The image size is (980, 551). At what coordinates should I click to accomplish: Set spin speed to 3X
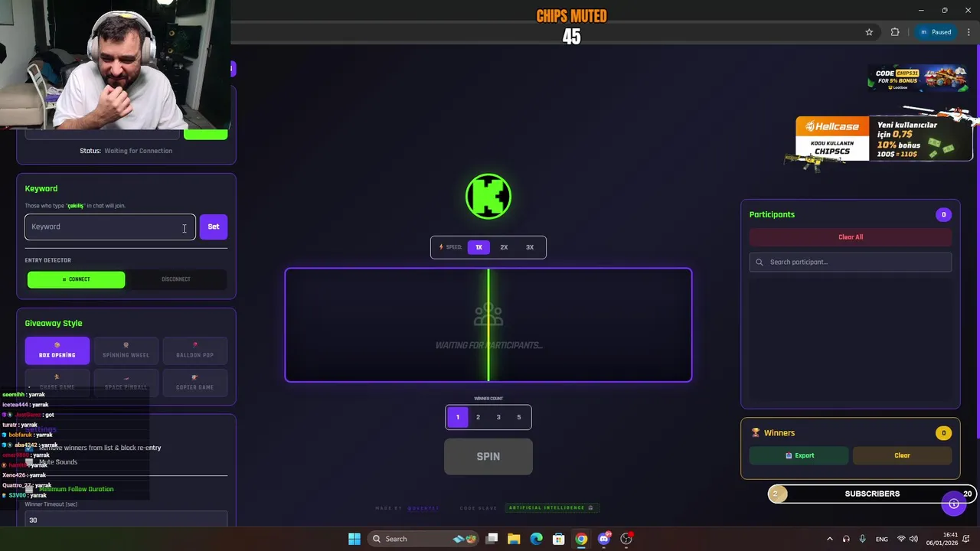(530, 247)
